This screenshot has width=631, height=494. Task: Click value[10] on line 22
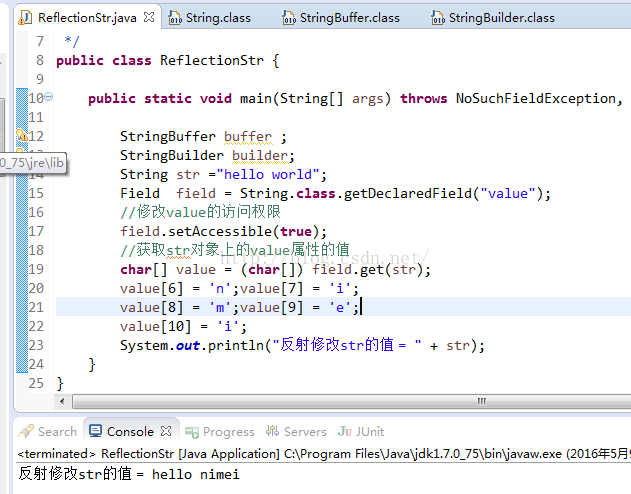155,326
